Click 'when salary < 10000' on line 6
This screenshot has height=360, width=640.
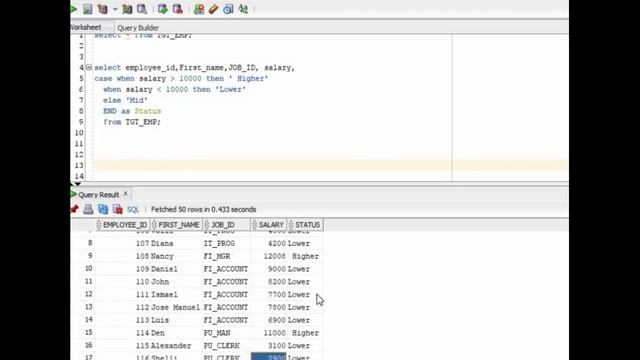(x=145, y=89)
